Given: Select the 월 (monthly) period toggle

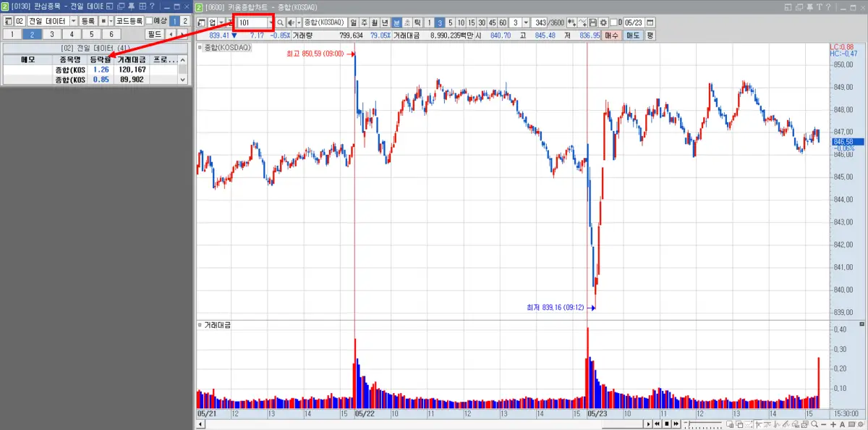Looking at the screenshot, I should tap(374, 22).
